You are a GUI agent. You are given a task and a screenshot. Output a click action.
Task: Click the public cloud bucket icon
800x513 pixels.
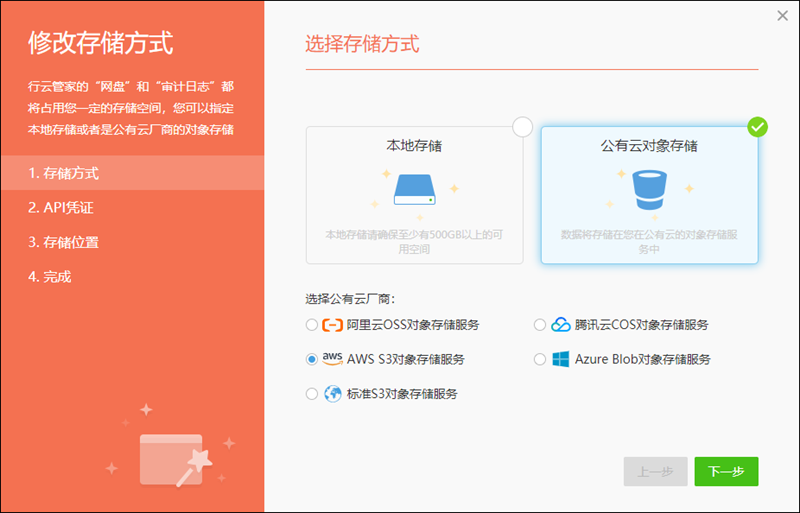tap(649, 189)
